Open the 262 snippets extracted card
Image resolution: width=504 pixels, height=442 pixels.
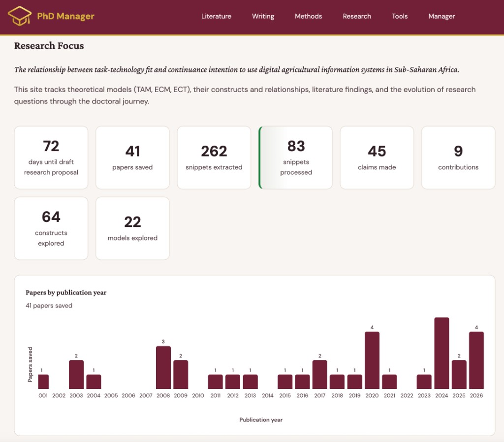tap(214, 158)
